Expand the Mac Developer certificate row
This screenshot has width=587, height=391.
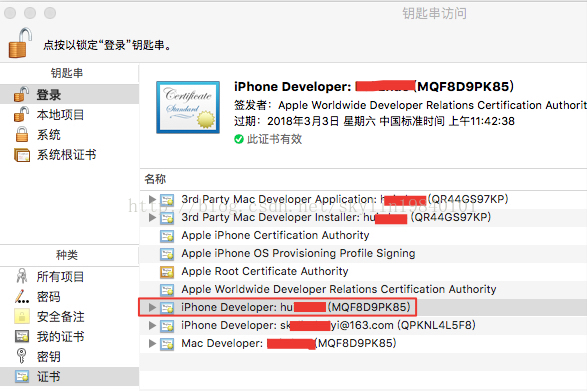[152, 343]
